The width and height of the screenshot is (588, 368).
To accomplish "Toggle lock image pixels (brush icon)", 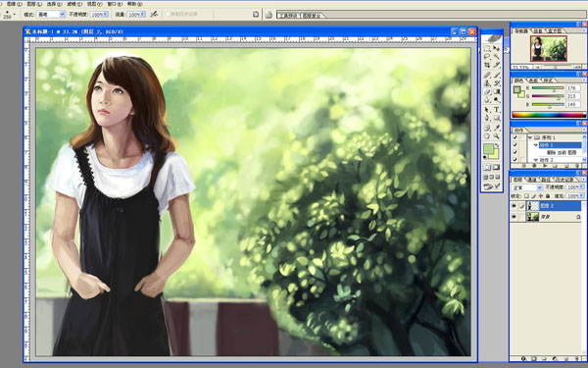I will click(x=533, y=196).
